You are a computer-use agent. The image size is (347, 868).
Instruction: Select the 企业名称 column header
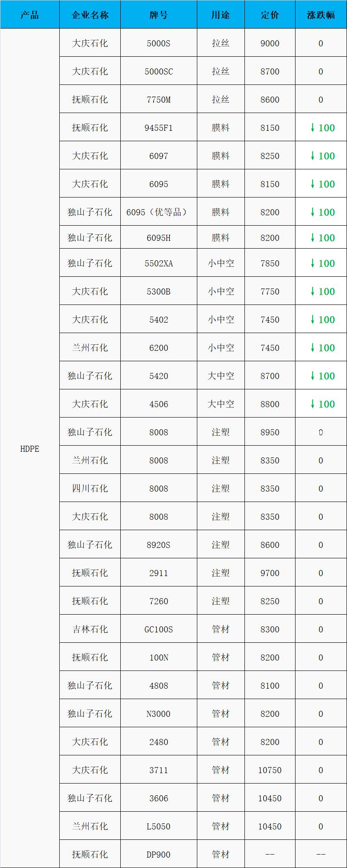[90, 15]
